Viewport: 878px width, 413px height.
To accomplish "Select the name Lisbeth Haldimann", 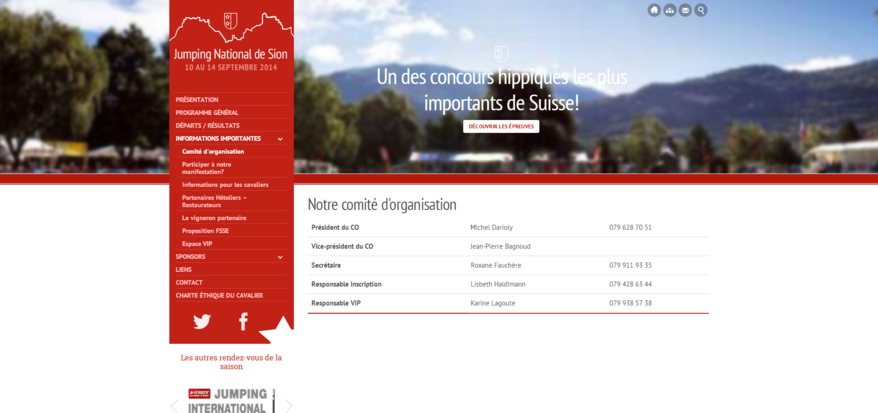I will pyautogui.click(x=498, y=284).
